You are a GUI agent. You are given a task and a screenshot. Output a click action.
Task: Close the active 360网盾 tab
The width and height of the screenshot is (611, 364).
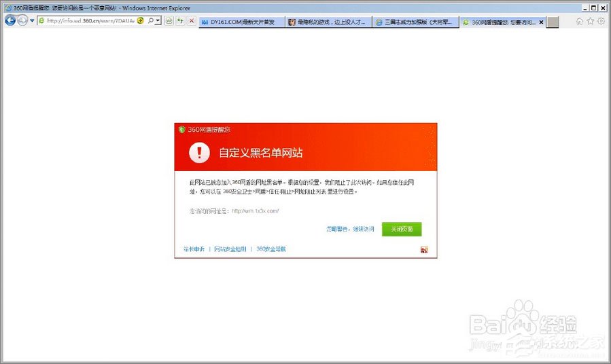click(541, 22)
